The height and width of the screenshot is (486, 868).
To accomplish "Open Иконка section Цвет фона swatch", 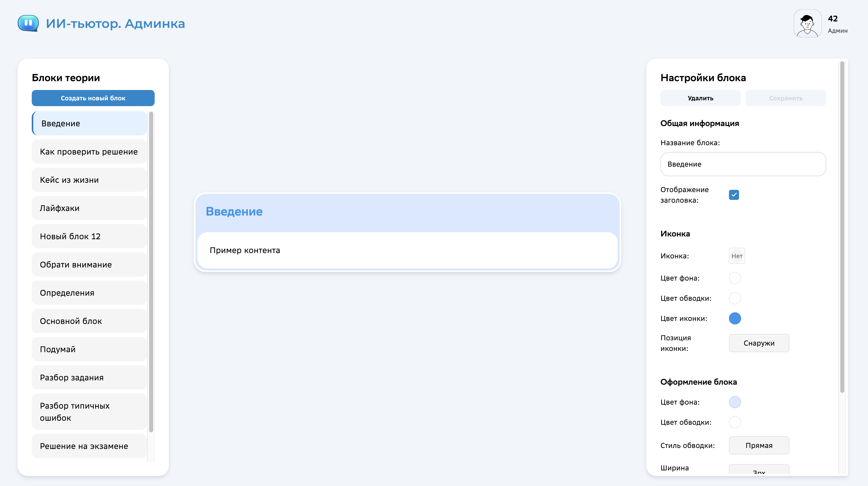I will [735, 278].
